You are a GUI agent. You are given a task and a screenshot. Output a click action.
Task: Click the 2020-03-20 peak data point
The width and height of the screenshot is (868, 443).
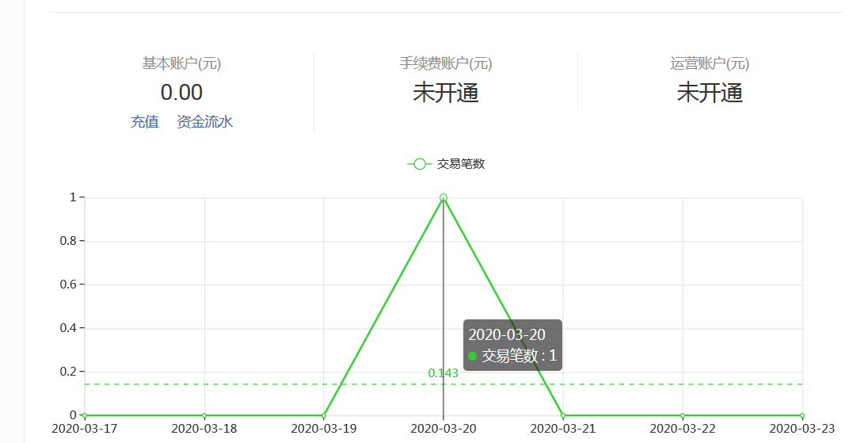pyautogui.click(x=444, y=197)
